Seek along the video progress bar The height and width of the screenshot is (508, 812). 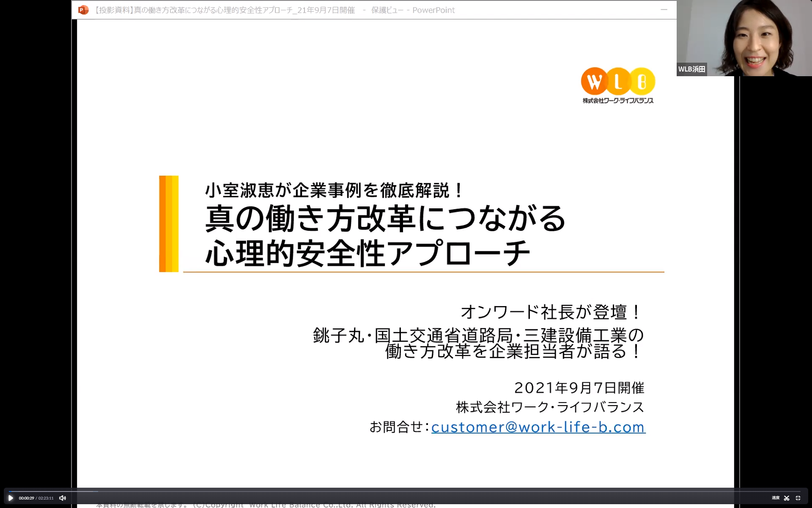[404, 491]
